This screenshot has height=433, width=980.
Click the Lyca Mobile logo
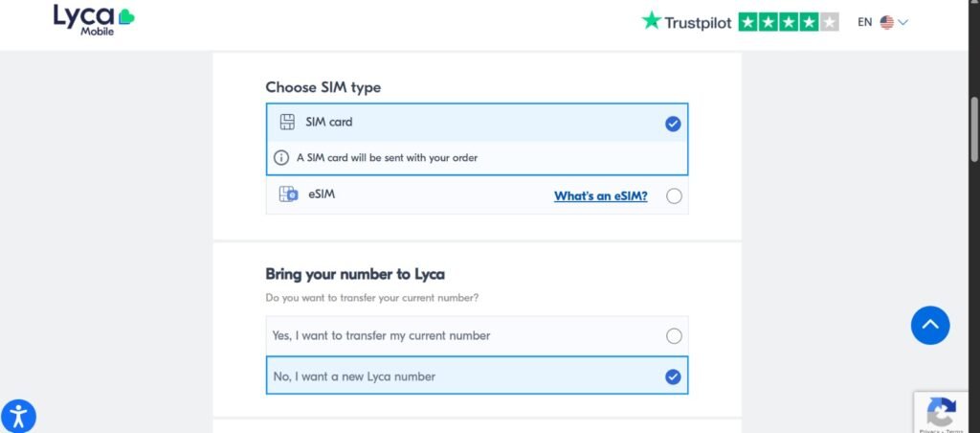coord(93,19)
